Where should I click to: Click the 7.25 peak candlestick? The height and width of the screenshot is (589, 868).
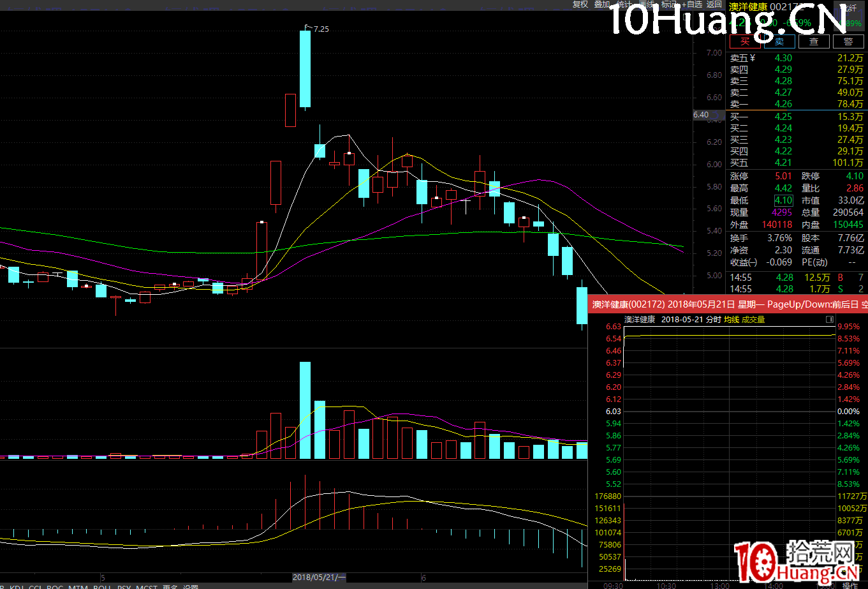pyautogui.click(x=305, y=69)
